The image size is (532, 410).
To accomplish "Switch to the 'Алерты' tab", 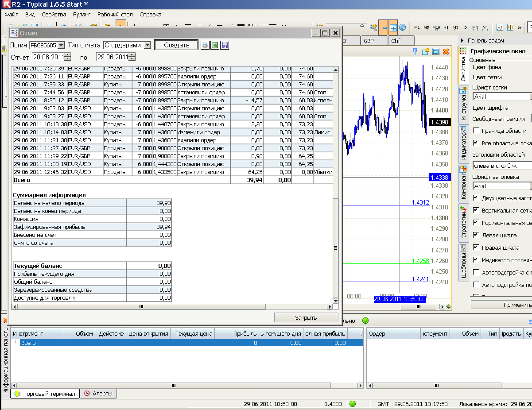I will tap(98, 393).
